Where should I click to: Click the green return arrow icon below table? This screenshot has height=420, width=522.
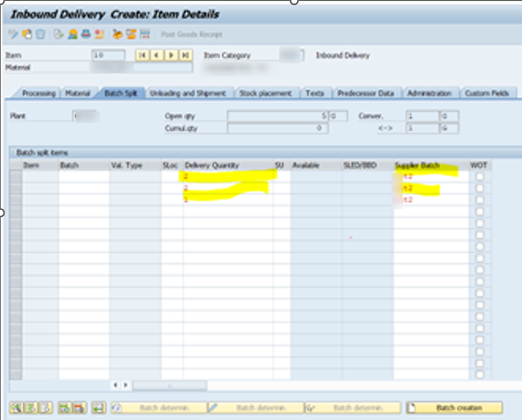click(99, 407)
